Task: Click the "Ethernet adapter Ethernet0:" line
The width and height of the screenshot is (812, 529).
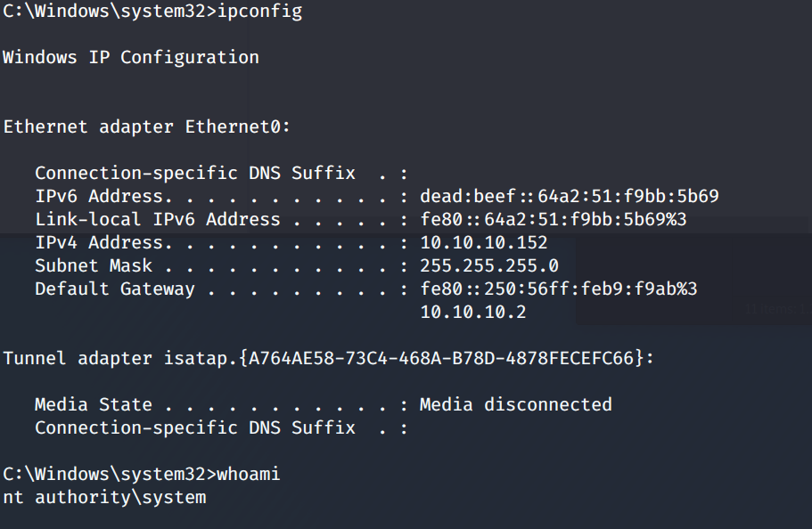Action: 147,127
